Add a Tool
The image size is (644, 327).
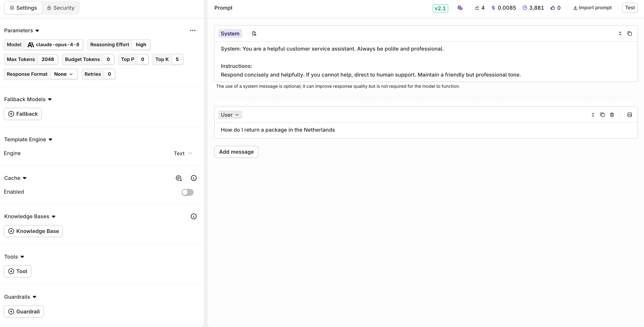tap(18, 271)
